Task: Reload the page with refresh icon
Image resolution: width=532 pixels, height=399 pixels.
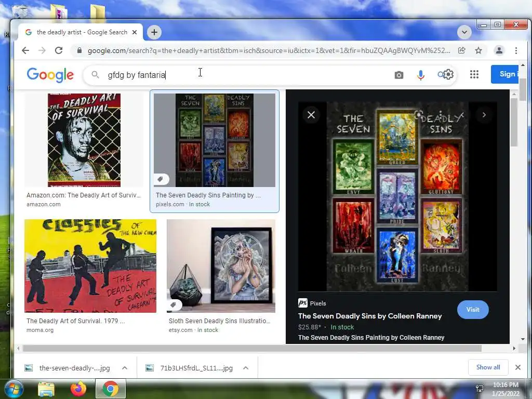Action: (x=59, y=50)
